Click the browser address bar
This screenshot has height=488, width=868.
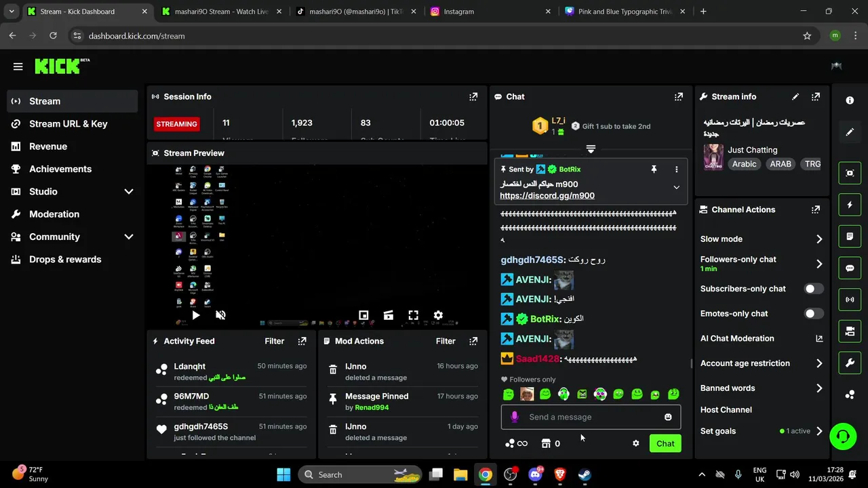[434, 36]
